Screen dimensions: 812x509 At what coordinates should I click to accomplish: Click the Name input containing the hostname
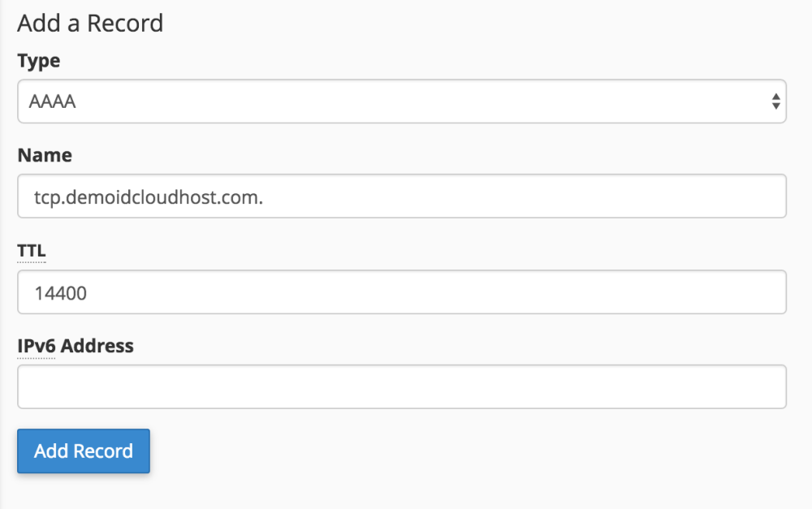tap(402, 196)
